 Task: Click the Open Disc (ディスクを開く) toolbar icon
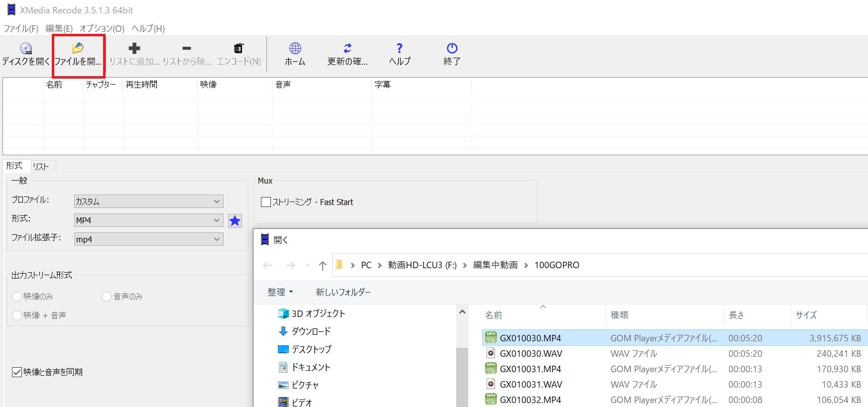tap(26, 48)
